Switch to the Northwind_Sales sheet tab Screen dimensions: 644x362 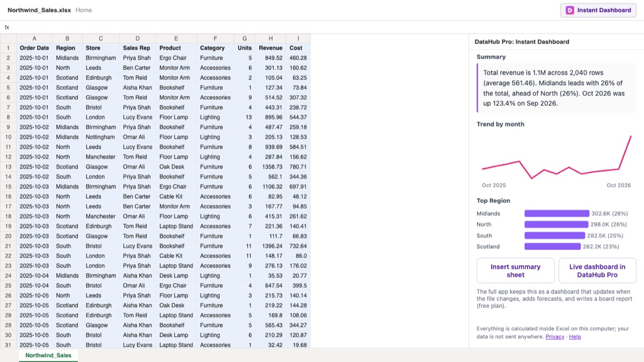click(48, 355)
